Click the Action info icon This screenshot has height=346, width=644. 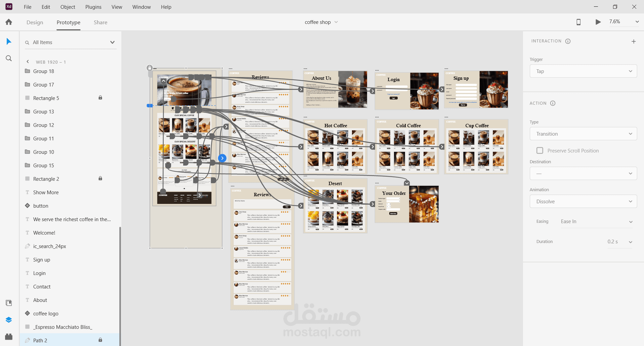tap(553, 103)
